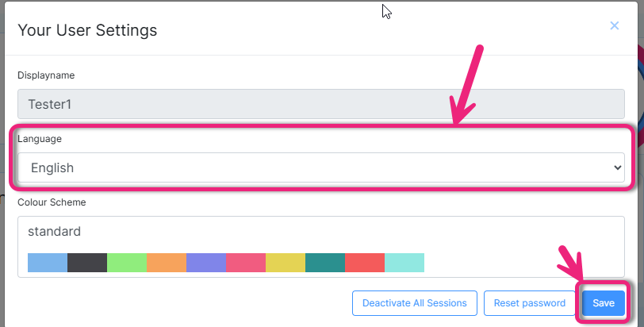The image size is (644, 327).
Task: Choose the pale aqua colour swatch
Action: point(404,263)
